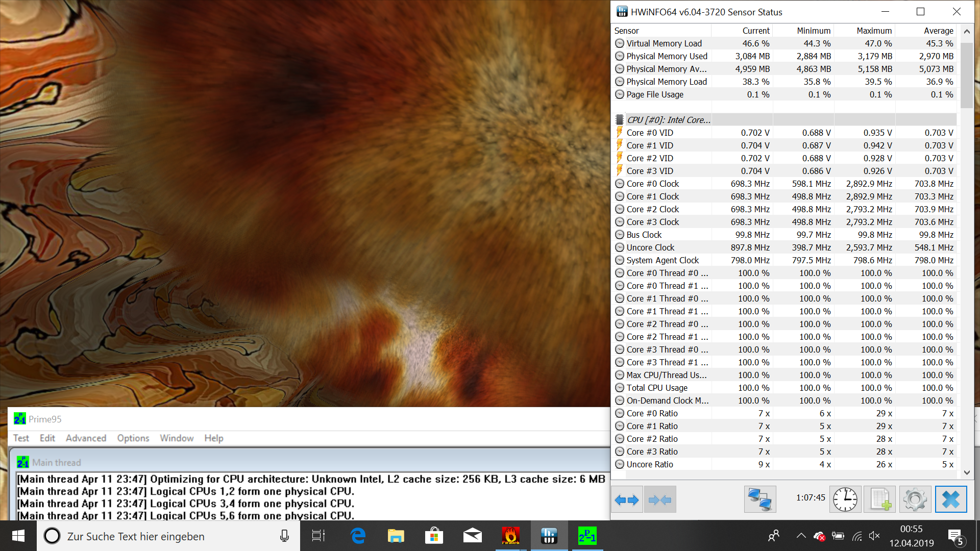
Task: Open the Prime95 Options menu
Action: click(x=133, y=438)
